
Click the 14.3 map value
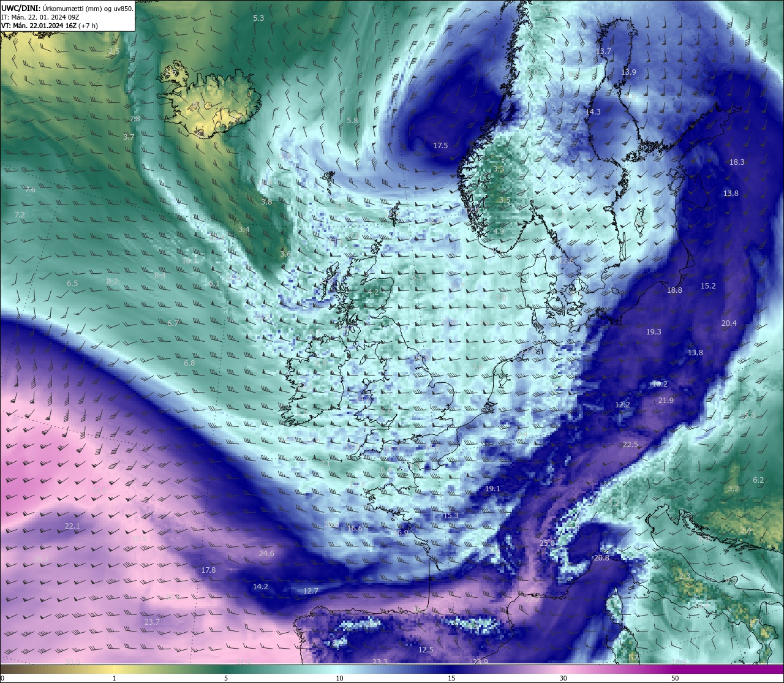coord(593,112)
